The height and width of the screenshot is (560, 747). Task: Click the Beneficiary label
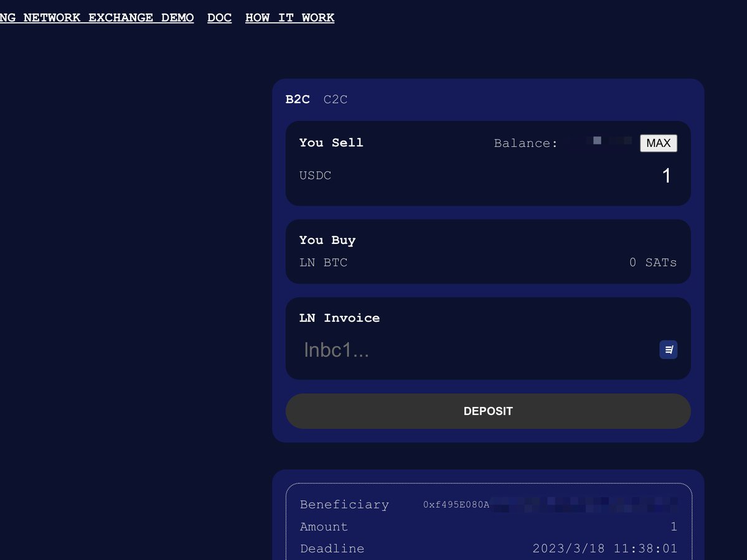tap(344, 505)
